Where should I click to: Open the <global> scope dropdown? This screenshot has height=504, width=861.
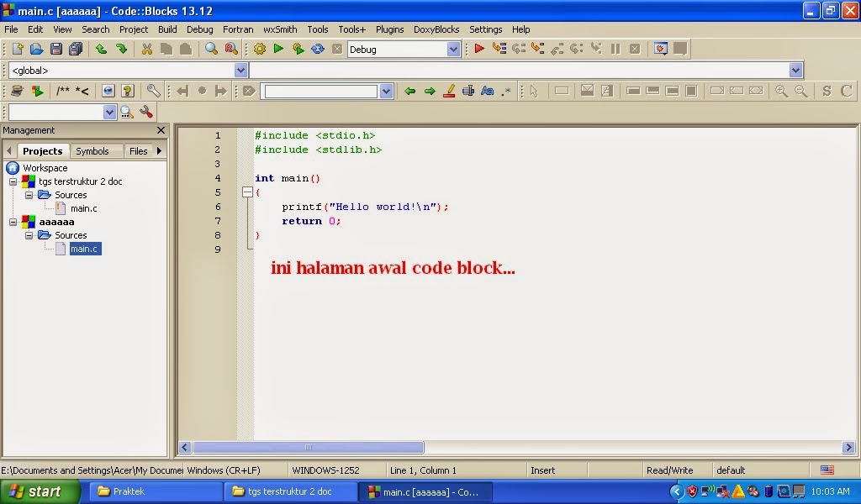[x=240, y=71]
